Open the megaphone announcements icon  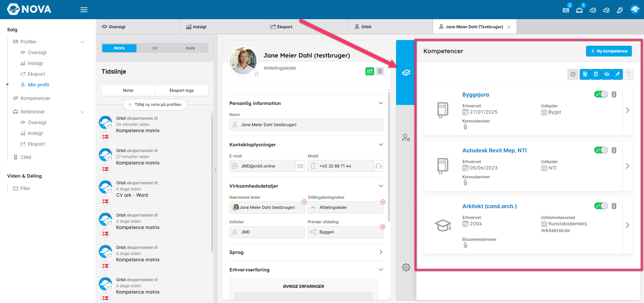(620, 10)
